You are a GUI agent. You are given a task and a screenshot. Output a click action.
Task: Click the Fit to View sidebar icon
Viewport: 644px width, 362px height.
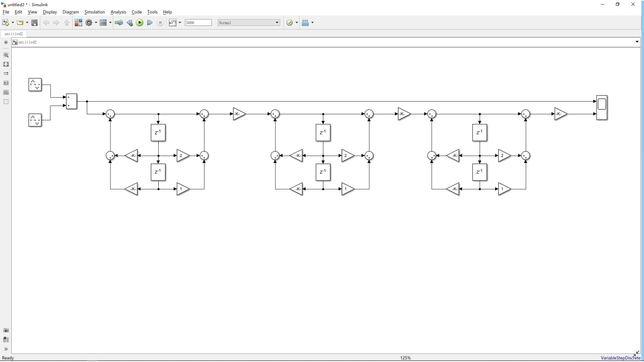tap(6, 64)
